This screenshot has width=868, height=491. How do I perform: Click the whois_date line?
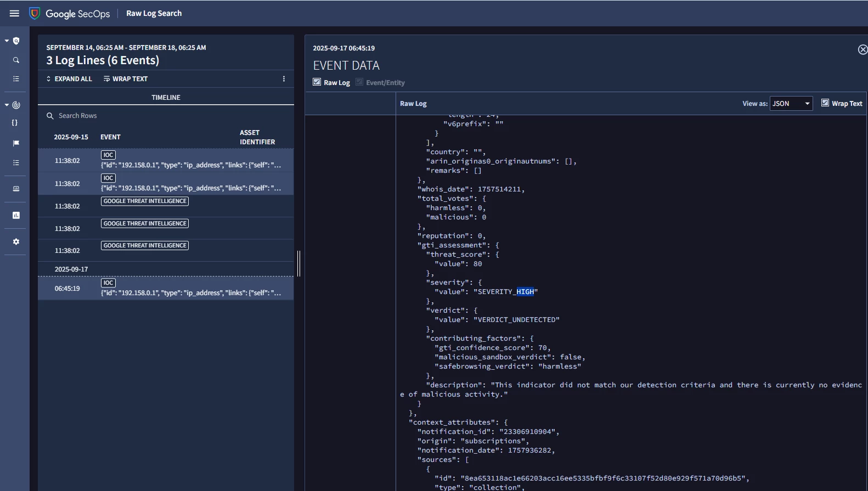coord(471,189)
